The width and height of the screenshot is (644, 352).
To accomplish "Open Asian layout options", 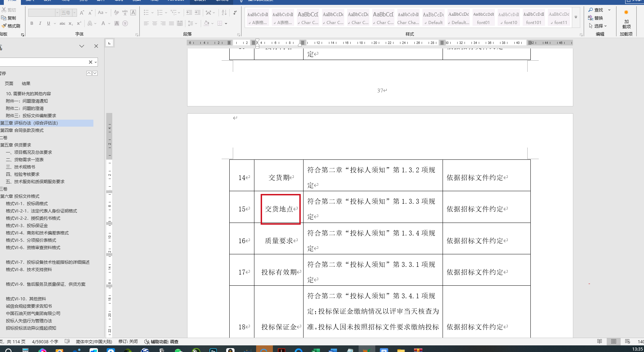I will [210, 13].
